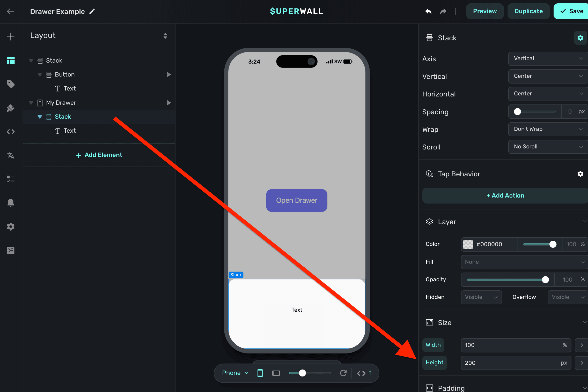Click the code brackets sidebar icon

[11, 132]
